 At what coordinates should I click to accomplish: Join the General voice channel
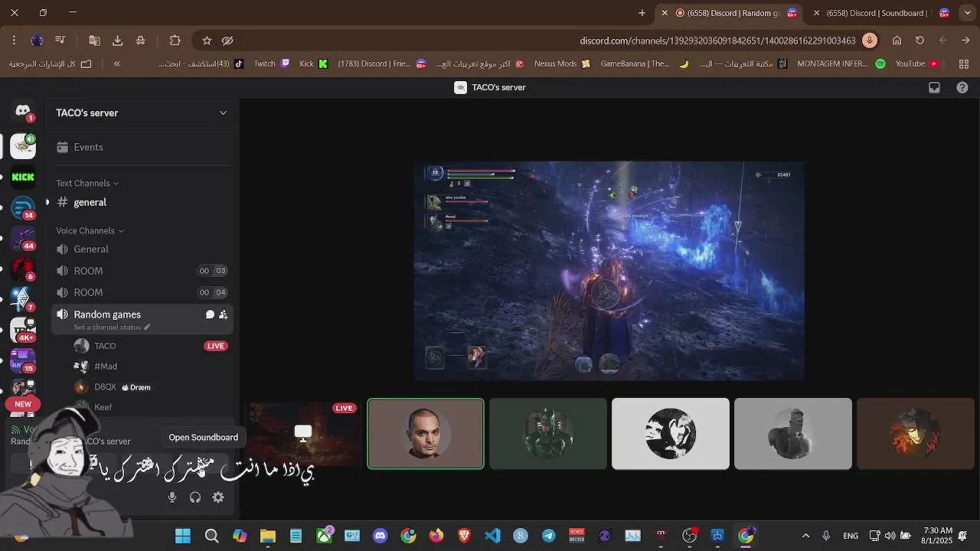(142, 249)
